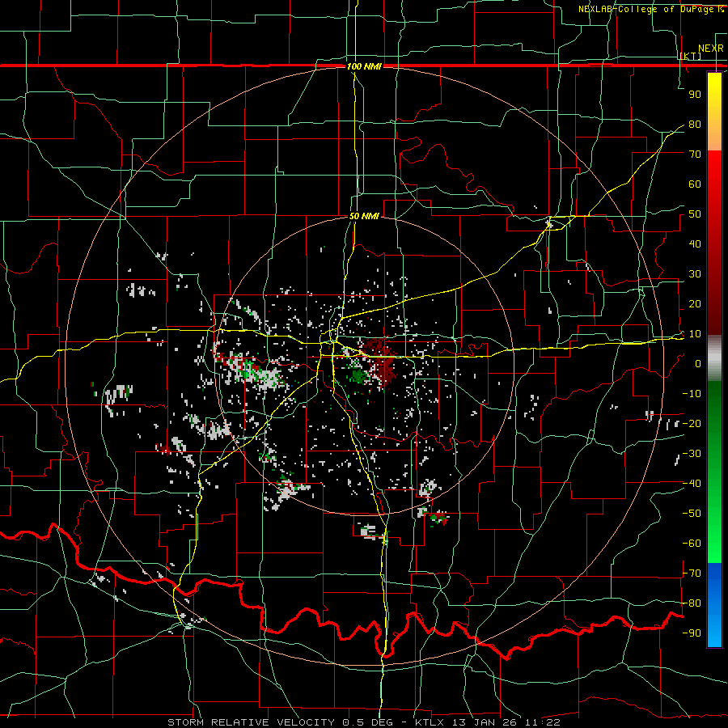Click the 50 NMI range ring label
The width and height of the screenshot is (728, 728).
[x=364, y=216]
